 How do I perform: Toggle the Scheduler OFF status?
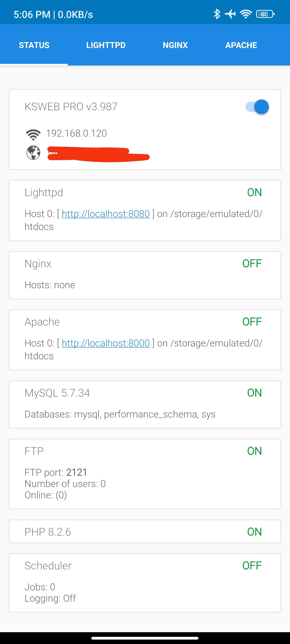(252, 566)
